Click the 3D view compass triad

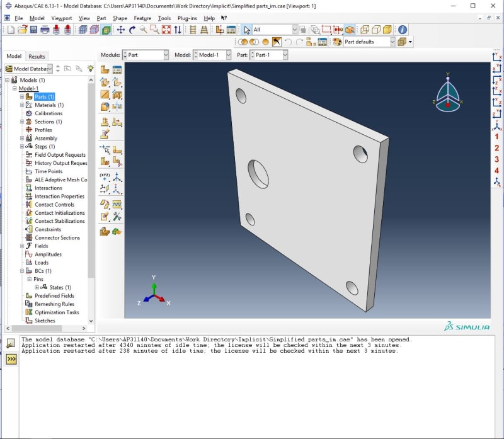(x=448, y=92)
